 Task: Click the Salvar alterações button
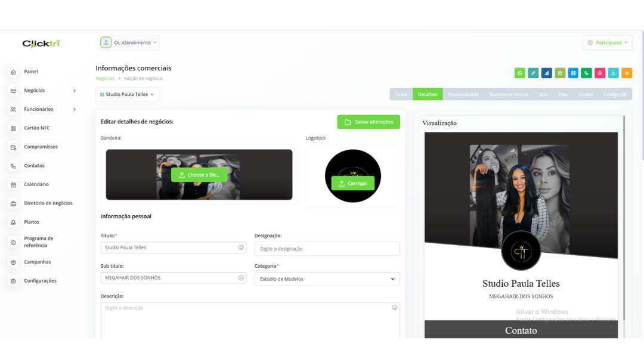tap(369, 122)
